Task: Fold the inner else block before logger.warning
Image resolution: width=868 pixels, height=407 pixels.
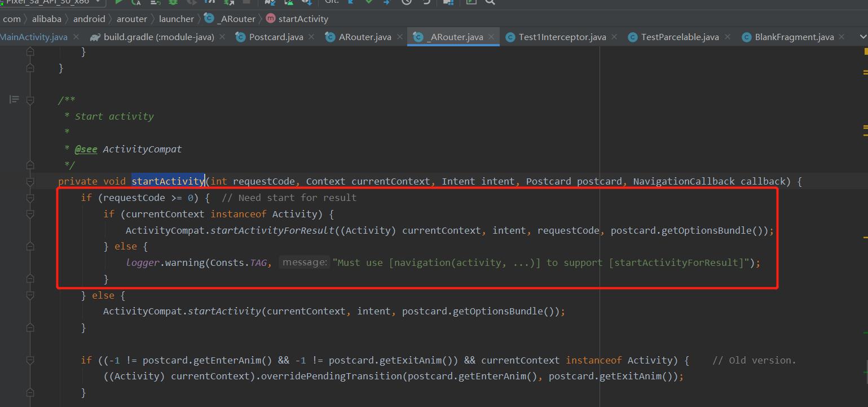Action: tap(30, 247)
